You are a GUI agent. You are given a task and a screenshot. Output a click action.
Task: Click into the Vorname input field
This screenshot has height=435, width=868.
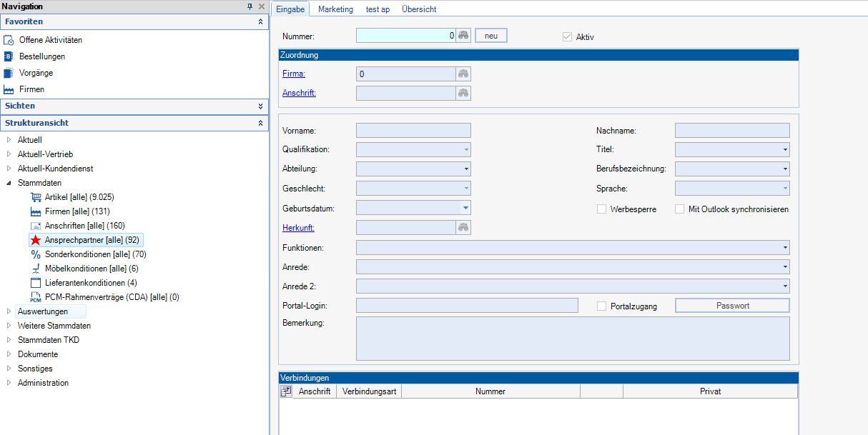coord(413,131)
